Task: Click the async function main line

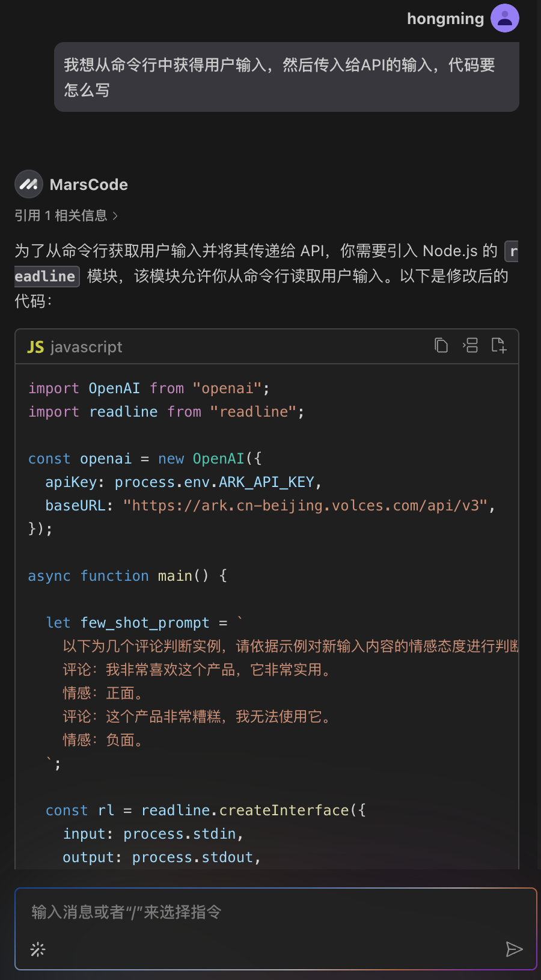Action: (127, 576)
